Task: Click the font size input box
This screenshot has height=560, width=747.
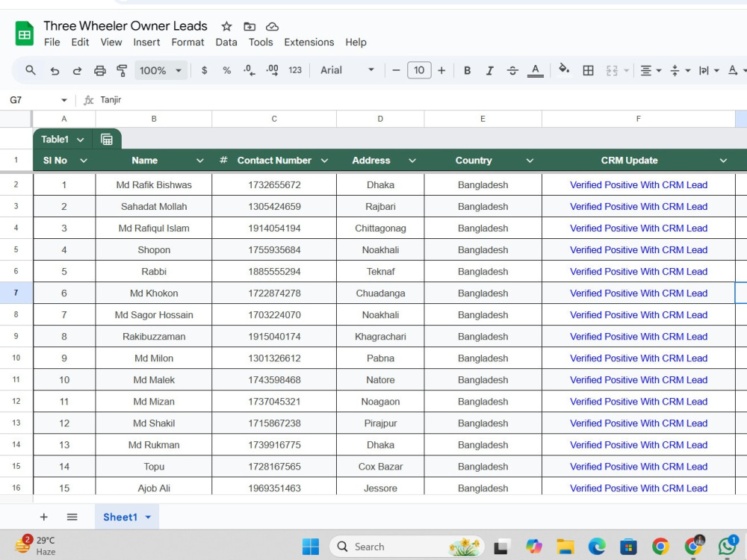Action: (419, 70)
